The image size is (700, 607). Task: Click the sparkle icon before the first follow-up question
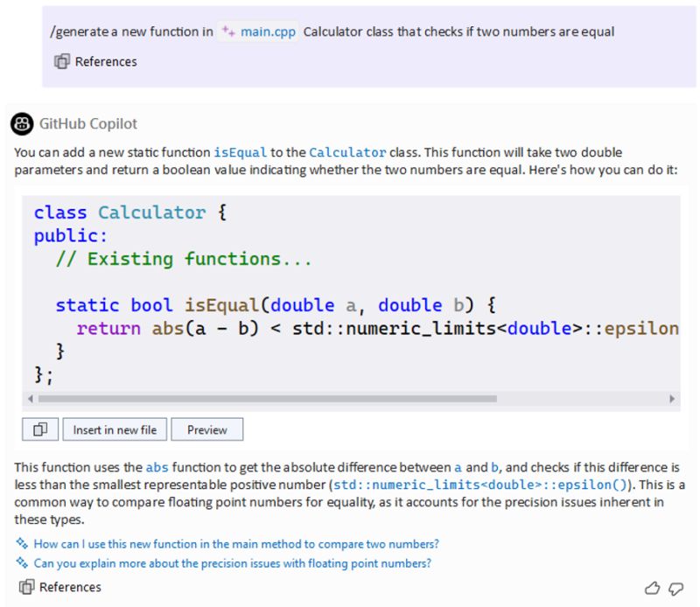[21, 544]
